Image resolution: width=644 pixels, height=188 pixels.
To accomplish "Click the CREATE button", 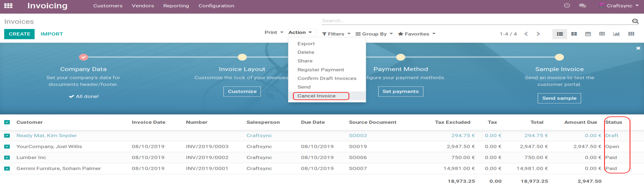I will 19,34.
